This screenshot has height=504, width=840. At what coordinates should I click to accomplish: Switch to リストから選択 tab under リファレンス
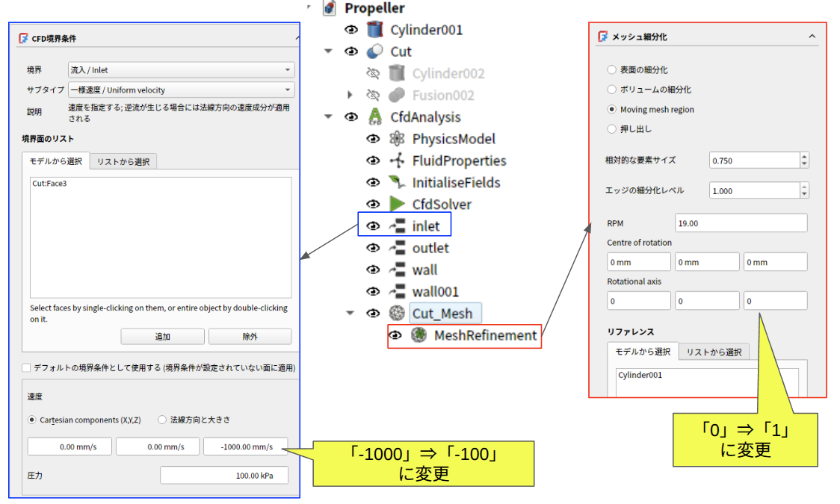pyautogui.click(x=714, y=352)
